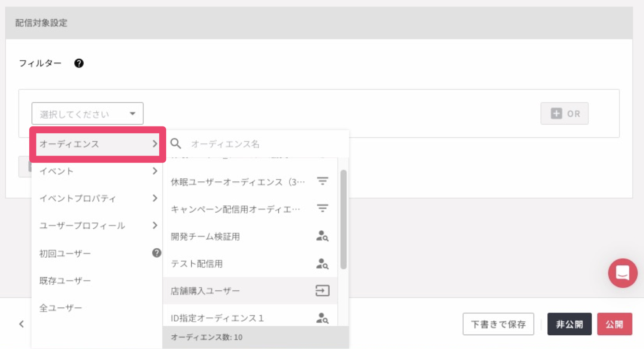Select ID指定オーディエンス1 audience
The width and height of the screenshot is (644, 349).
250,318
